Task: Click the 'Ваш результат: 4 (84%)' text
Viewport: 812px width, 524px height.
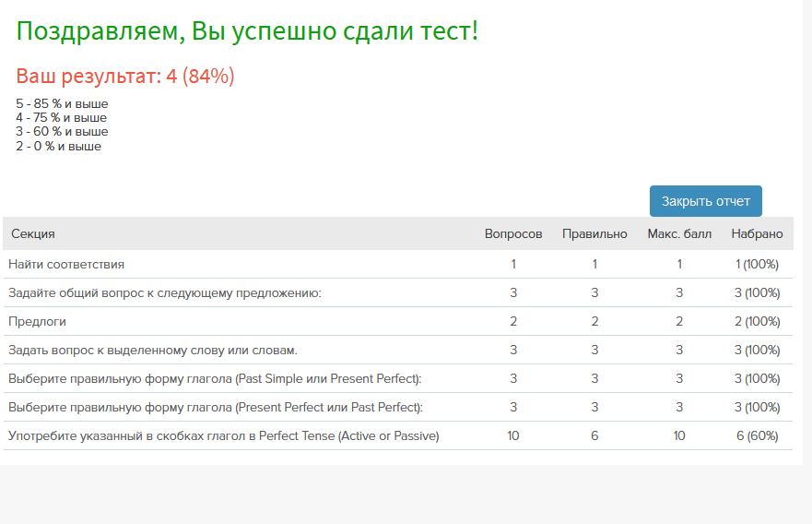Action: 125,77
